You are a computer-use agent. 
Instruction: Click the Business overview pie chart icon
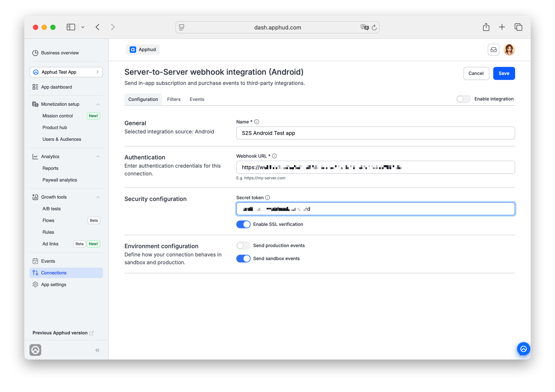coord(35,53)
